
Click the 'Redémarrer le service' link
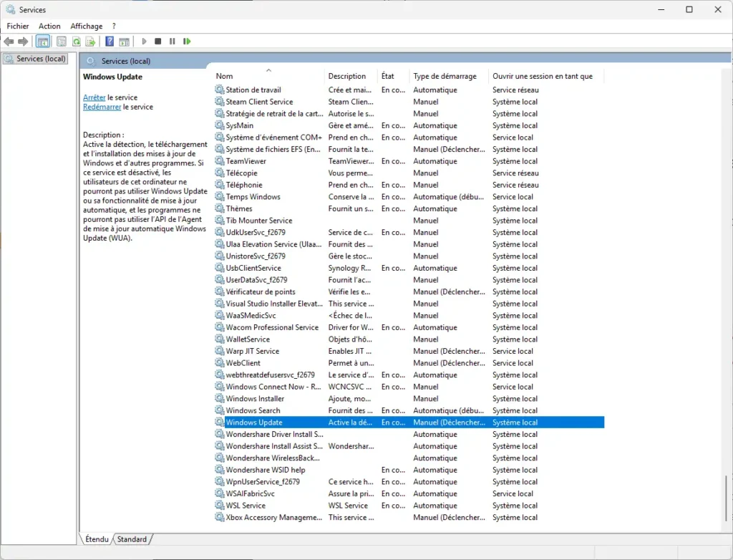coord(103,107)
